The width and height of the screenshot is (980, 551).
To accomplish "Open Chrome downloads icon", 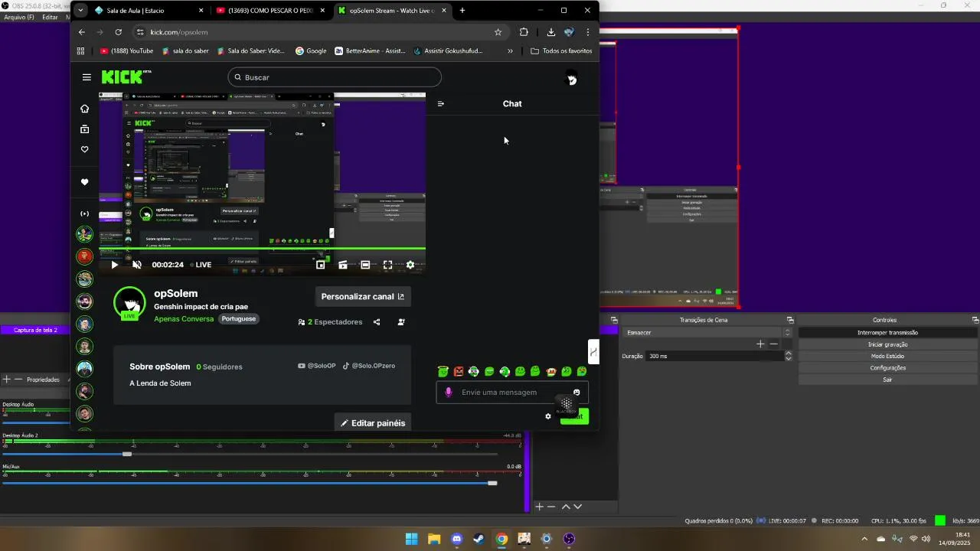I will (551, 32).
